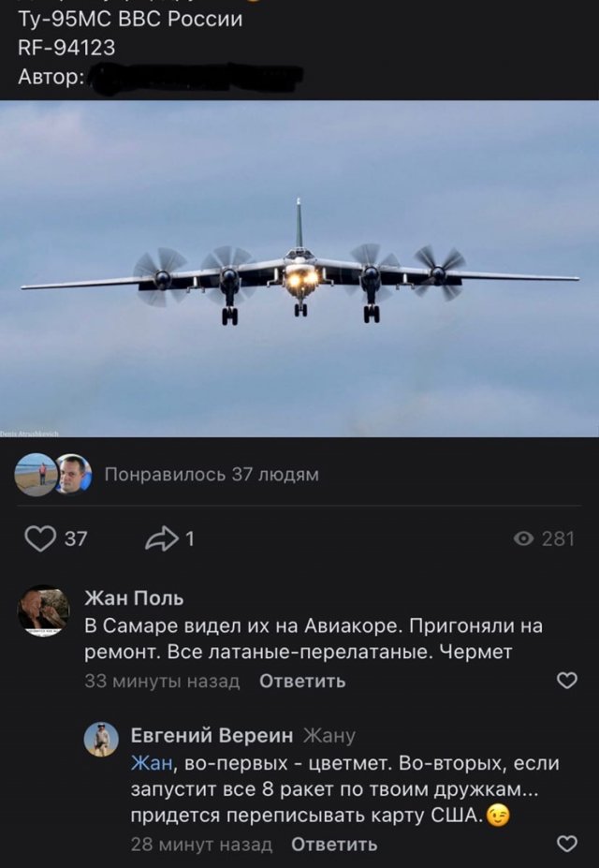Screen dimensions: 599x868
Task: Open Жан Поль's avatar
Action: [x=44, y=611]
